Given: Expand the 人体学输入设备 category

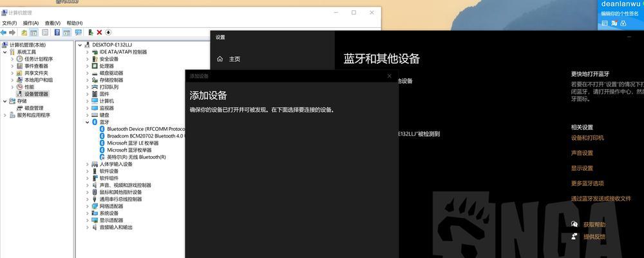Looking at the screenshot, I should [88, 164].
